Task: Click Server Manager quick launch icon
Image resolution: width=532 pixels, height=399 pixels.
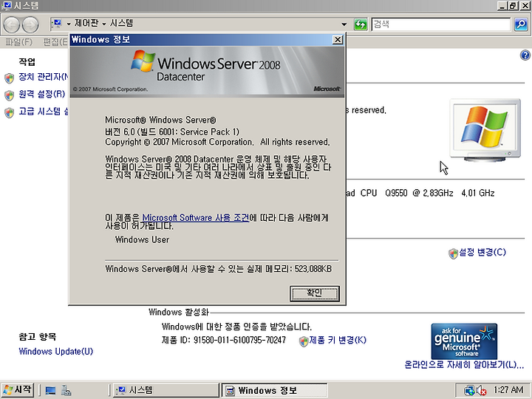Action: pos(66,391)
